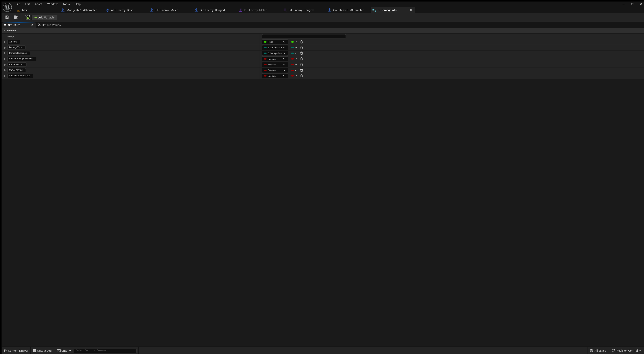Click the Tooltip text field
Screen dimensions: 644x354
click(x=304, y=36)
